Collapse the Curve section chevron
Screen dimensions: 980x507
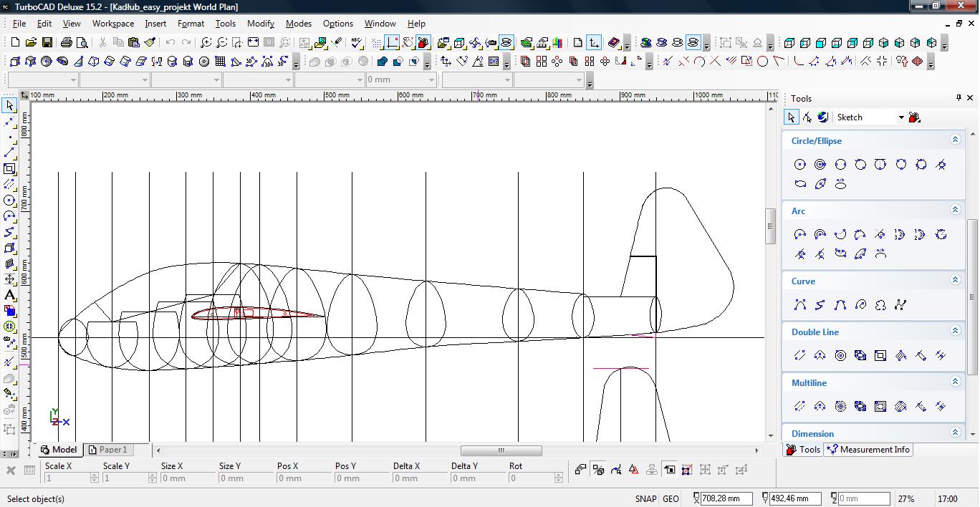coord(955,281)
